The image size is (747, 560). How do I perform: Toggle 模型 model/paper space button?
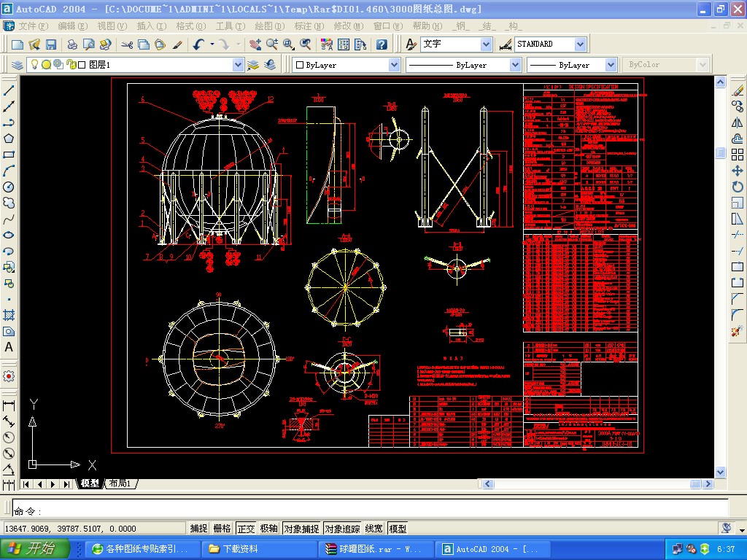point(398,529)
